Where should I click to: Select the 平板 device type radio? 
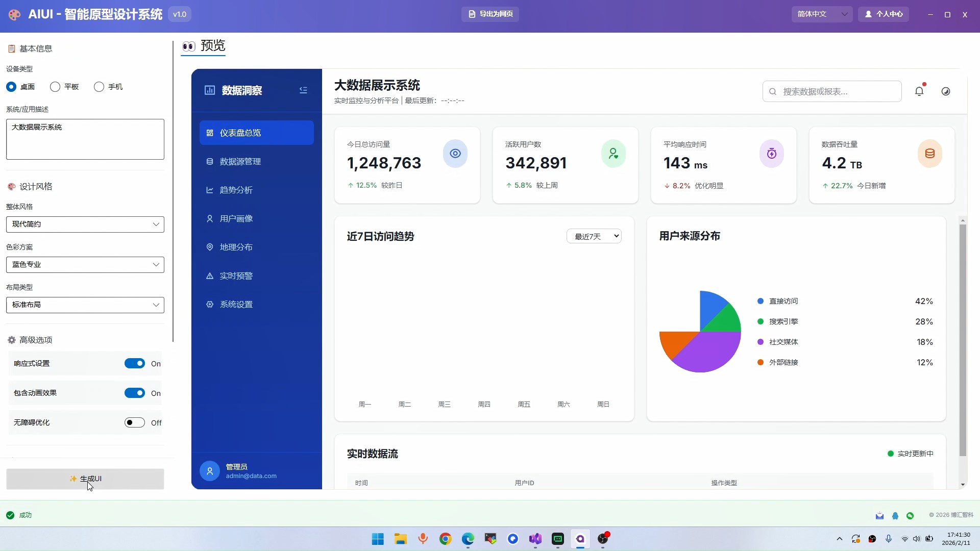[x=55, y=87]
